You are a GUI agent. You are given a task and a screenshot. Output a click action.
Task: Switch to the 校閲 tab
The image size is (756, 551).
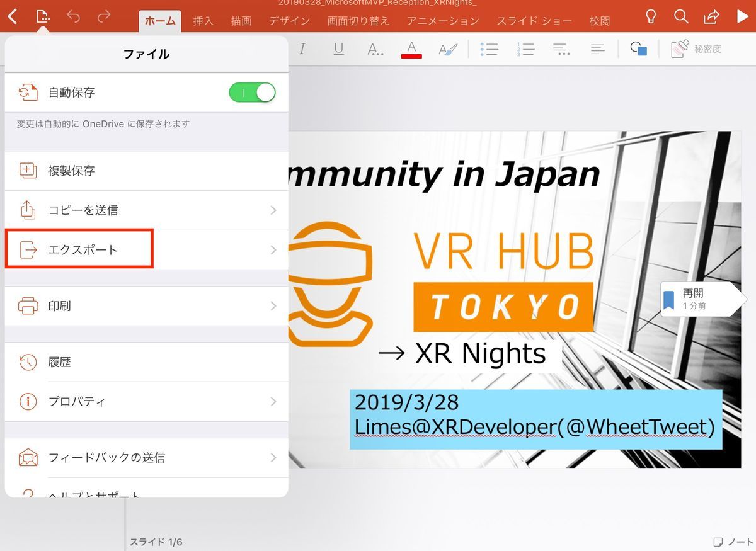pyautogui.click(x=600, y=21)
